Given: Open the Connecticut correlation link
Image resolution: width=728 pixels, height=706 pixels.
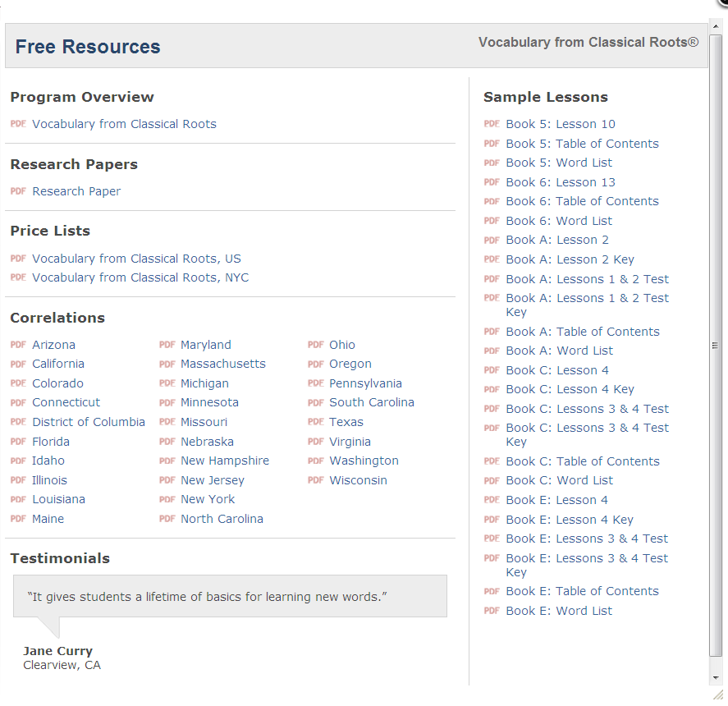Looking at the screenshot, I should coord(66,402).
